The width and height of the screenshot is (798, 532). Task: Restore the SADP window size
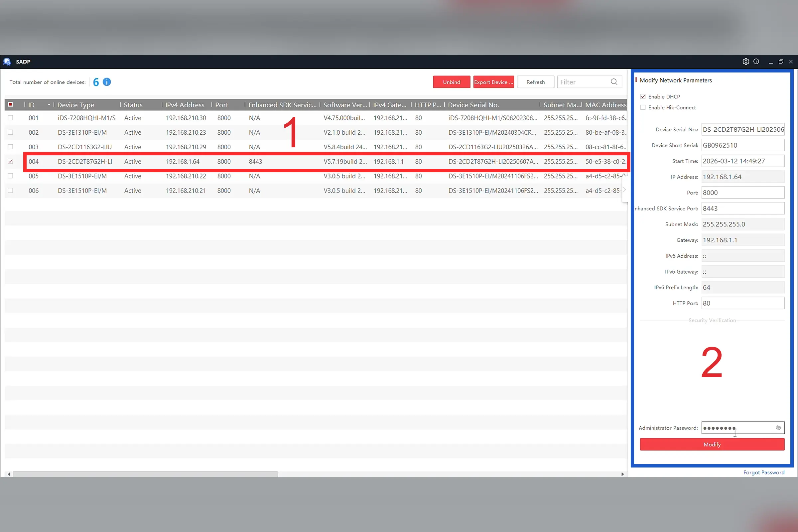click(x=781, y=62)
